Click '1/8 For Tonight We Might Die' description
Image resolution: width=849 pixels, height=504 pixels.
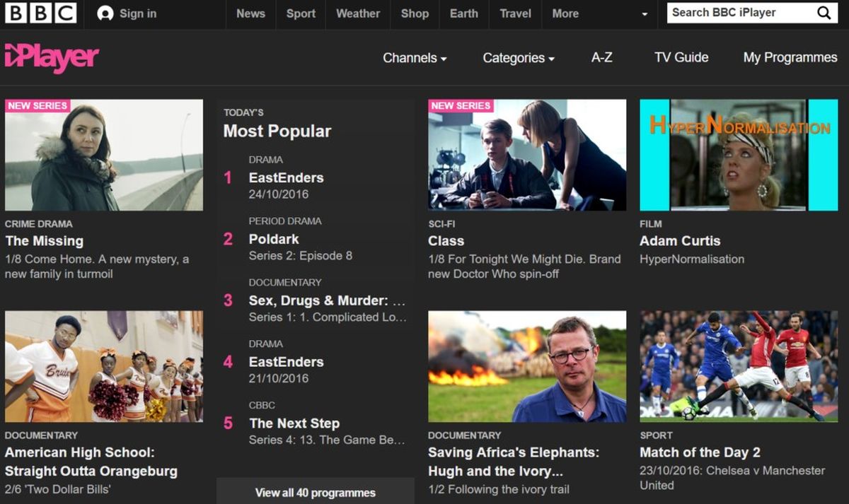524,266
